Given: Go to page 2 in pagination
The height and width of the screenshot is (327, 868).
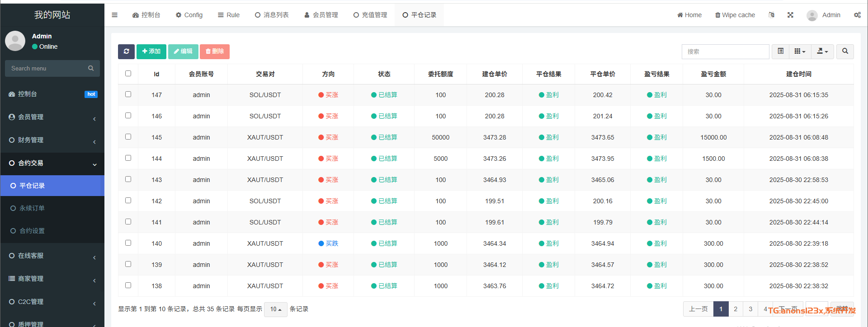Looking at the screenshot, I should (x=736, y=309).
